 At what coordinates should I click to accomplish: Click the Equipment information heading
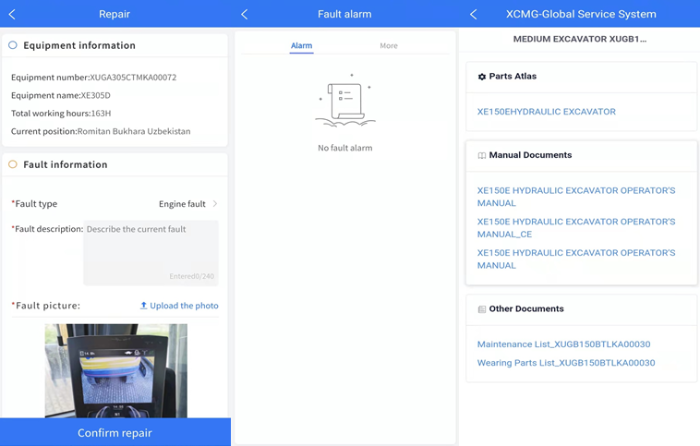tap(79, 46)
